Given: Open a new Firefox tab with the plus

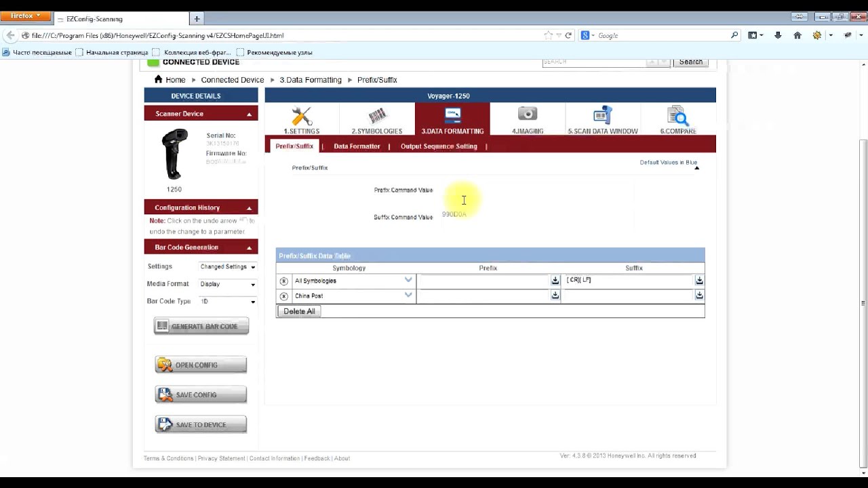Looking at the screenshot, I should point(197,19).
